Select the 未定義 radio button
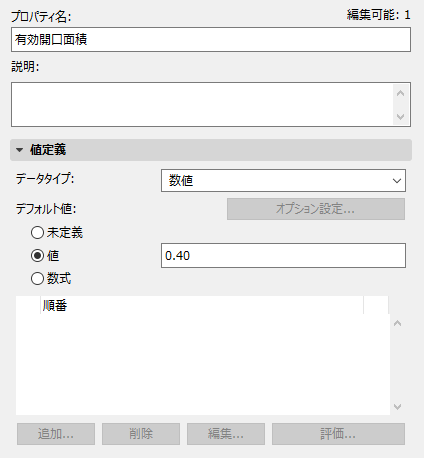Image resolution: width=424 pixels, height=458 pixels. pos(37,233)
